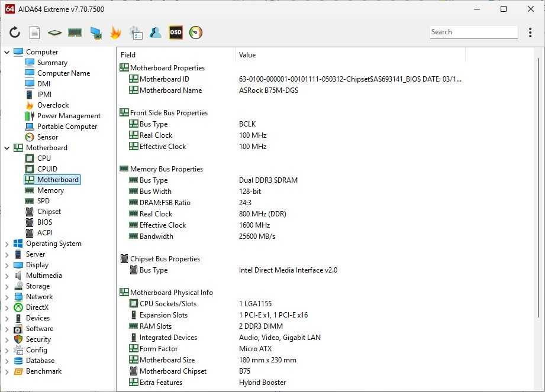Open the Memory page in tree

50,190
